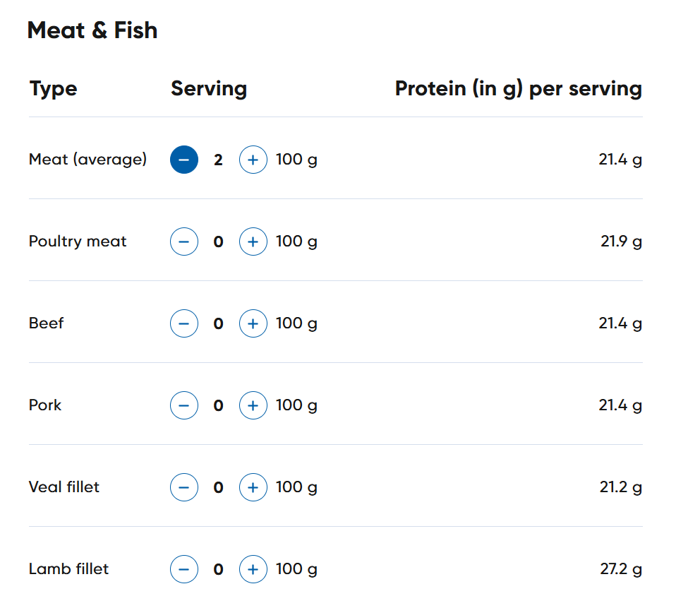
Task: Decrease Veal fillet serving
Action: 184,487
